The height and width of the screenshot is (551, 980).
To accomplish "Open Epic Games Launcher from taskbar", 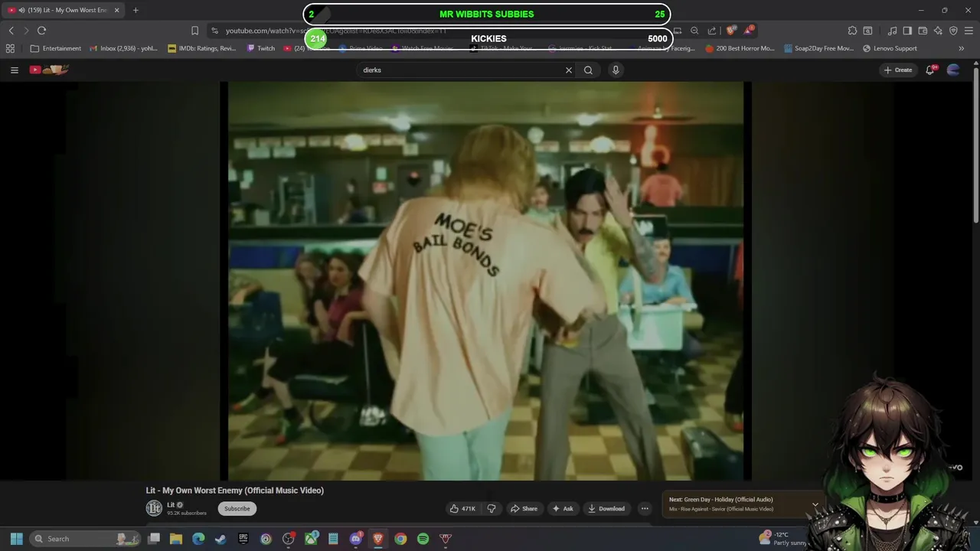I will click(243, 539).
